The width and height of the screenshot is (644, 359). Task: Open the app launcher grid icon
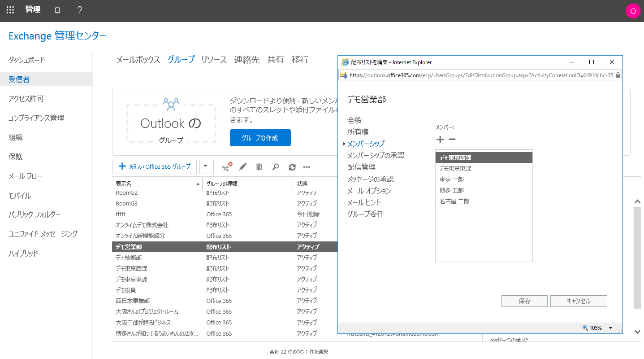10,9
